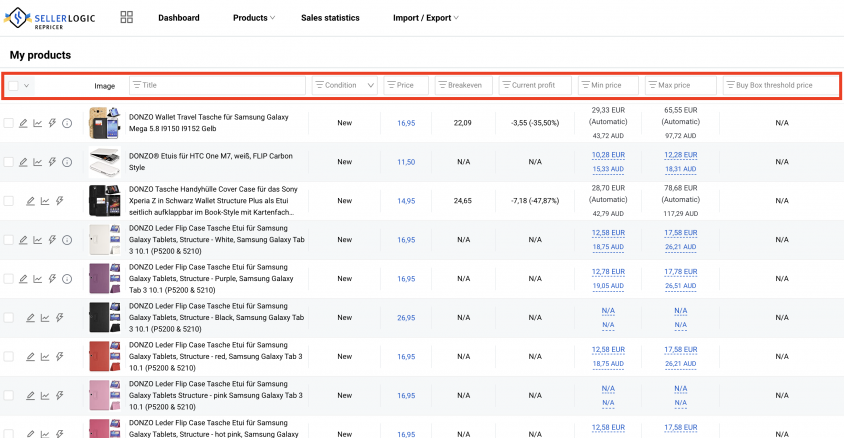Edit the Sony Xperia Z Tasche product

31,201
